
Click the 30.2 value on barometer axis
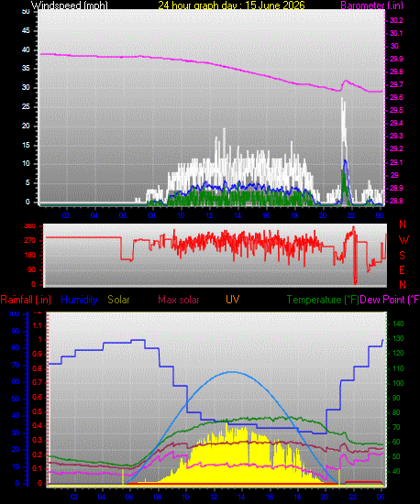click(x=396, y=20)
